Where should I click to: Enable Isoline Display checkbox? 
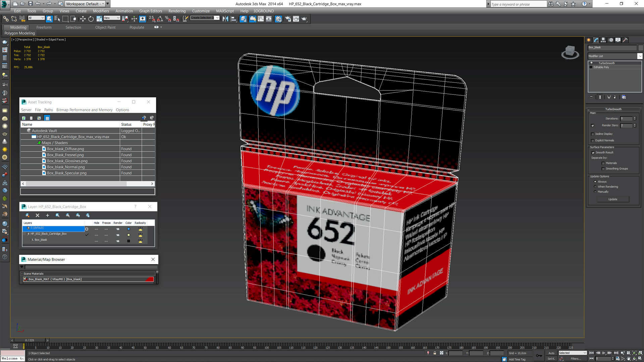point(593,134)
